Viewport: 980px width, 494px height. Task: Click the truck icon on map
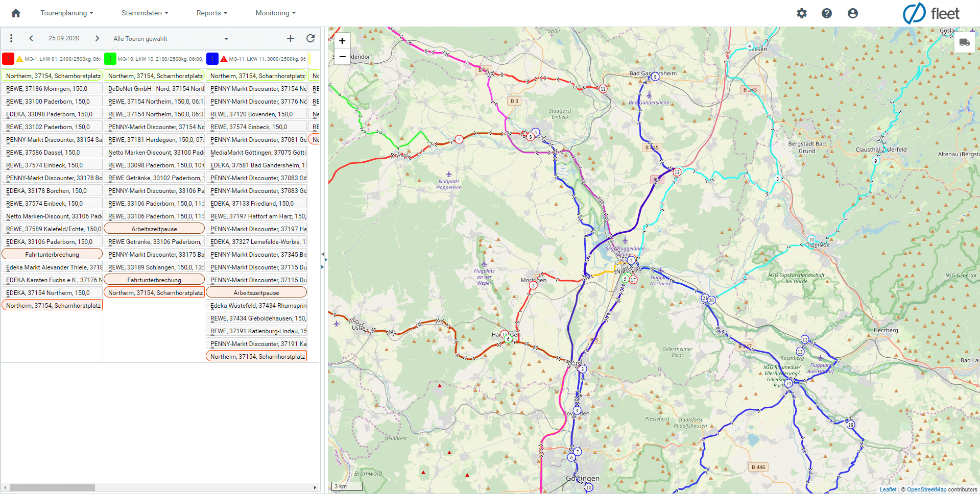tap(964, 42)
